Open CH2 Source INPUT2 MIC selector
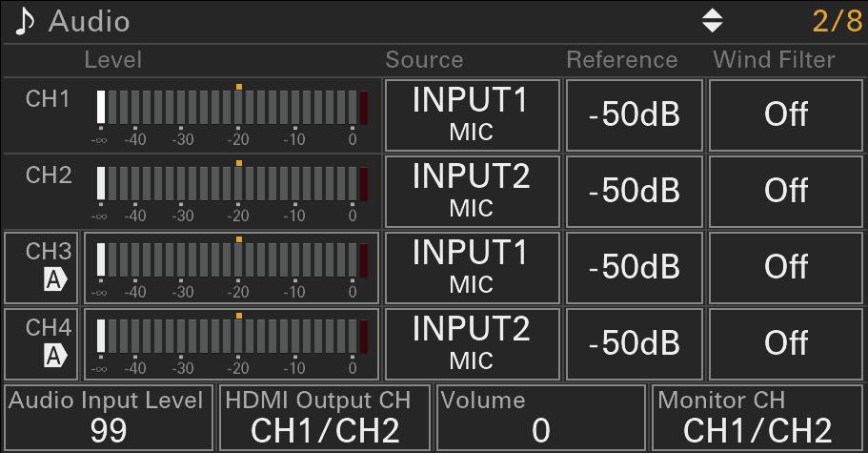The image size is (868, 453). tap(472, 191)
